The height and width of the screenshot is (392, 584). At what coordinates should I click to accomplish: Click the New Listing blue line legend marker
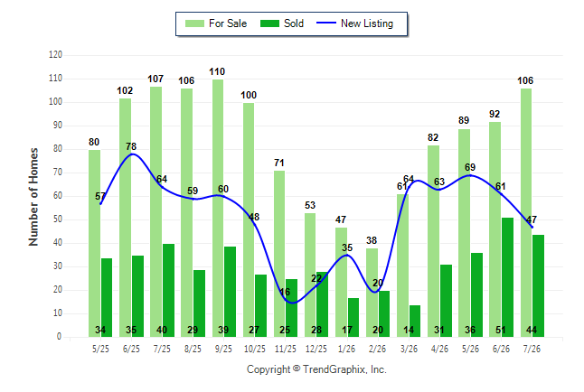[x=326, y=23]
